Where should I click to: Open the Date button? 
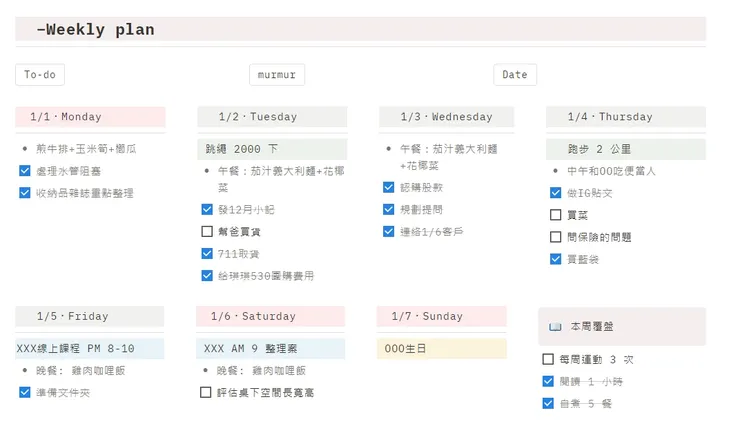[515, 75]
